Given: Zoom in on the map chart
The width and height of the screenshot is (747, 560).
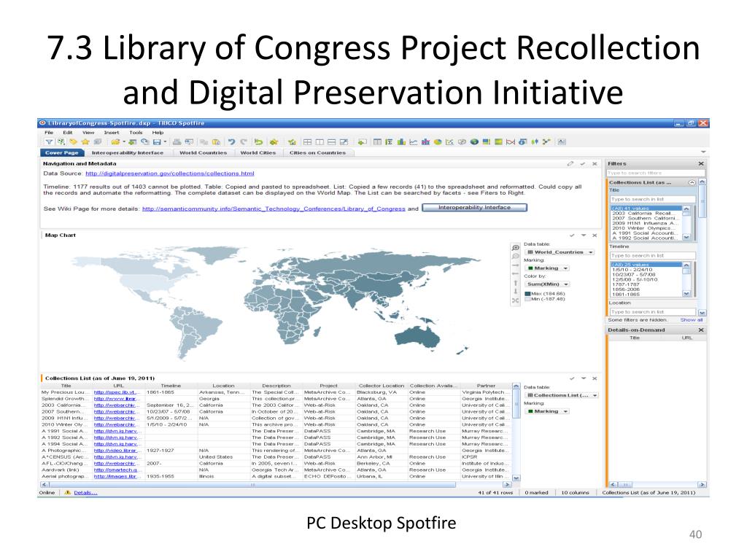Looking at the screenshot, I should (x=515, y=248).
